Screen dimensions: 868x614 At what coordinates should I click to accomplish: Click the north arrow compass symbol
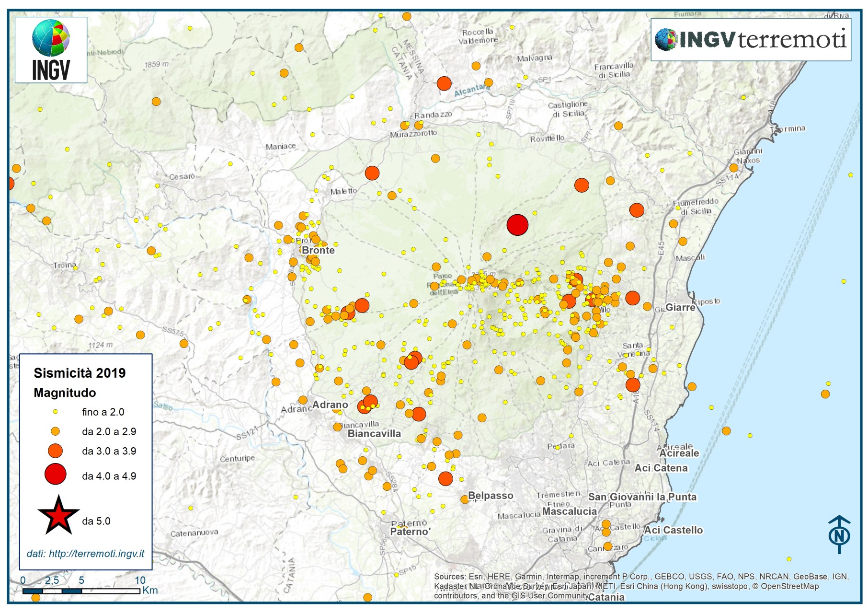point(839,534)
